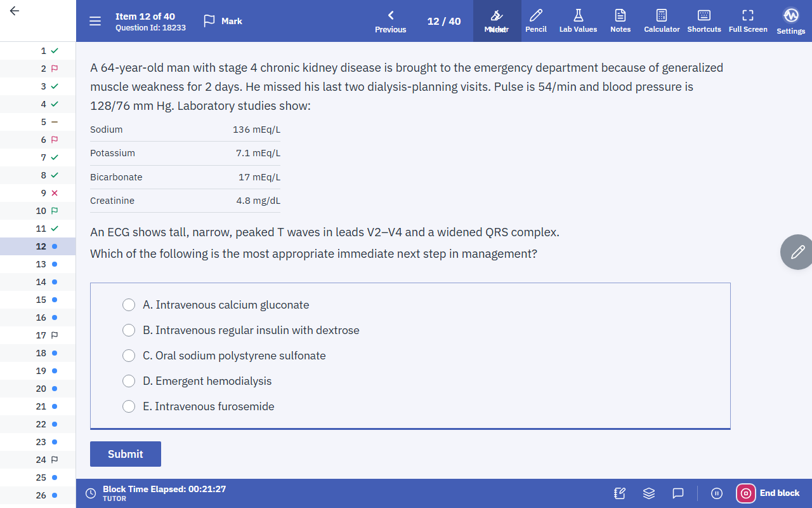Open feedback comment icon in bottom bar
Viewport: 812px width, 508px height.
coord(678,493)
